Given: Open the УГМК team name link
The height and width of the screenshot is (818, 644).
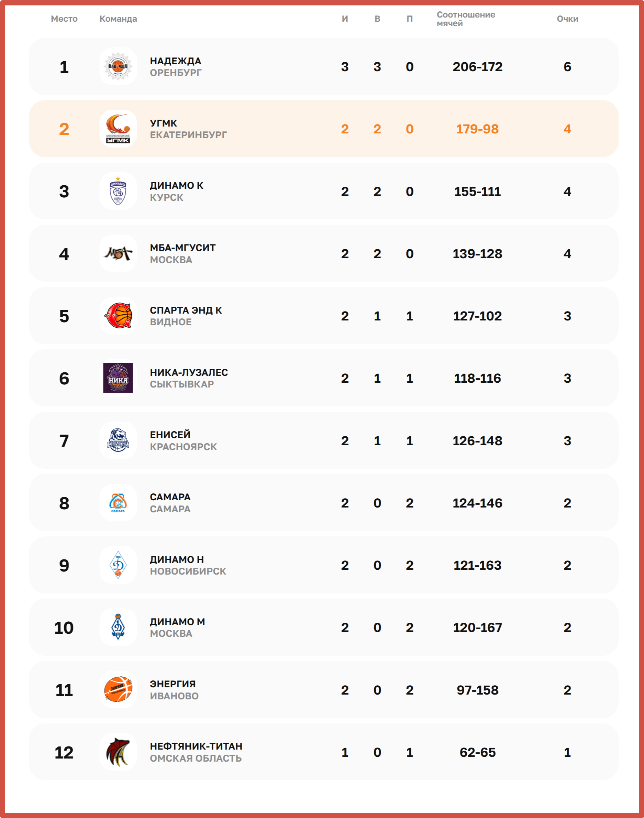Looking at the screenshot, I should point(163,123).
